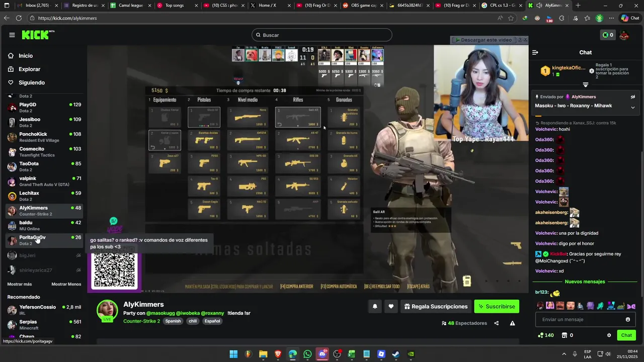The image size is (644, 362).
Task: Click the browser address bar
Action: click(x=262, y=18)
